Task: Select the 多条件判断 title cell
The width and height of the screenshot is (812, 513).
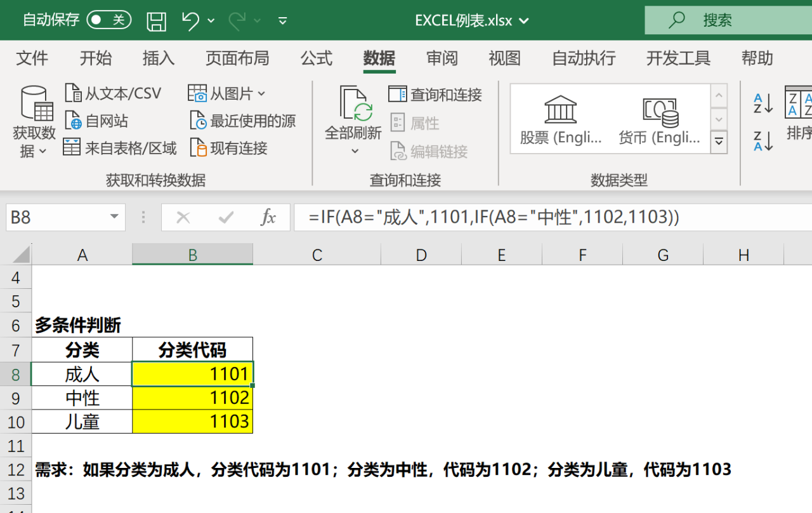Action: click(x=78, y=326)
